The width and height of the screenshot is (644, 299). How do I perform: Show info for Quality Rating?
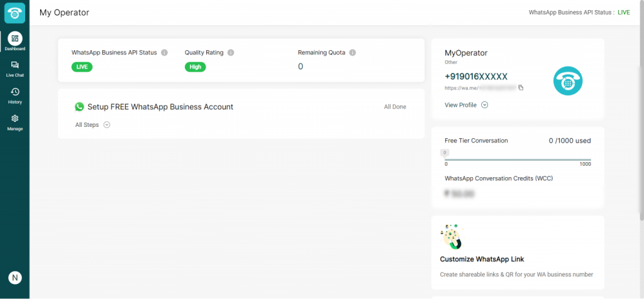coord(231,53)
